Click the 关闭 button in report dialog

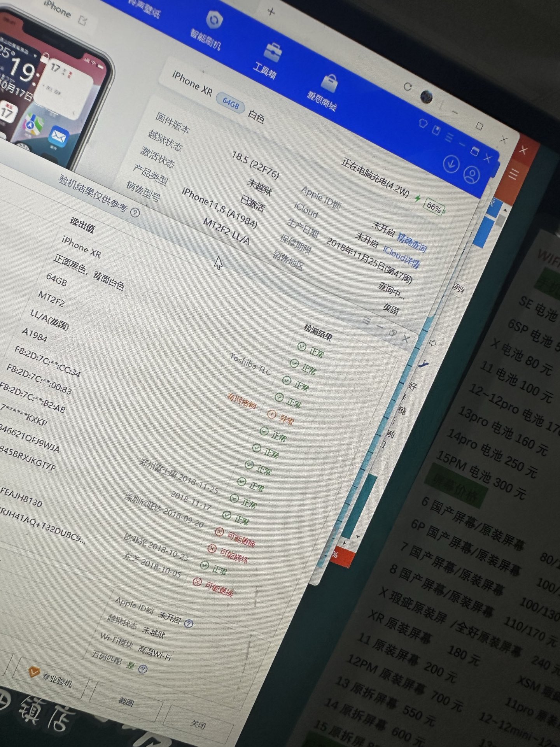click(x=198, y=724)
